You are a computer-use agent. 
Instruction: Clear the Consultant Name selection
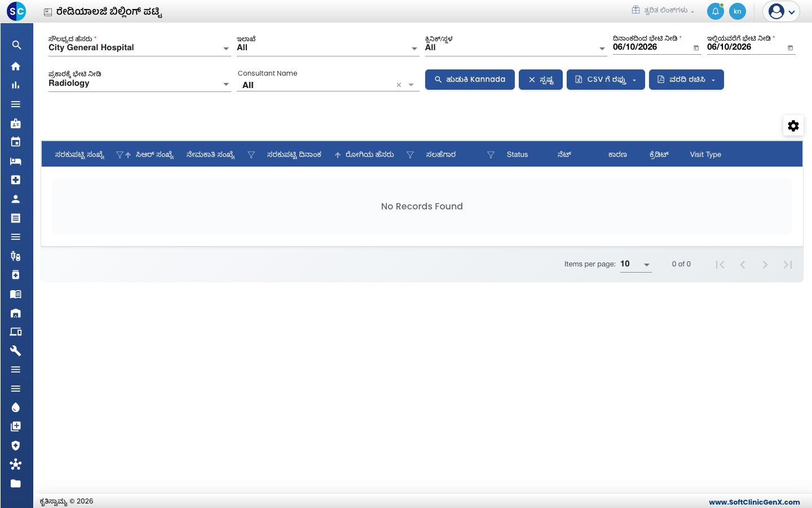(x=399, y=85)
